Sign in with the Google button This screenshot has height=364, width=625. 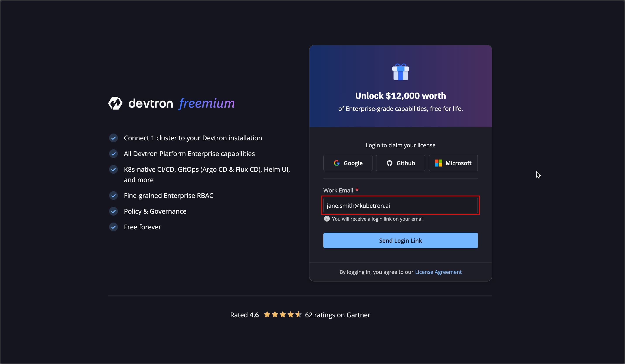[x=348, y=163]
